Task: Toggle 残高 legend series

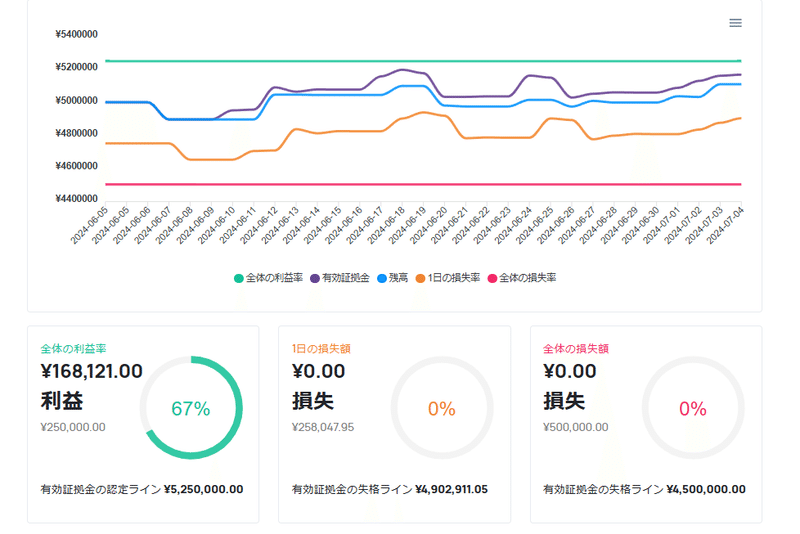Action: [x=392, y=278]
